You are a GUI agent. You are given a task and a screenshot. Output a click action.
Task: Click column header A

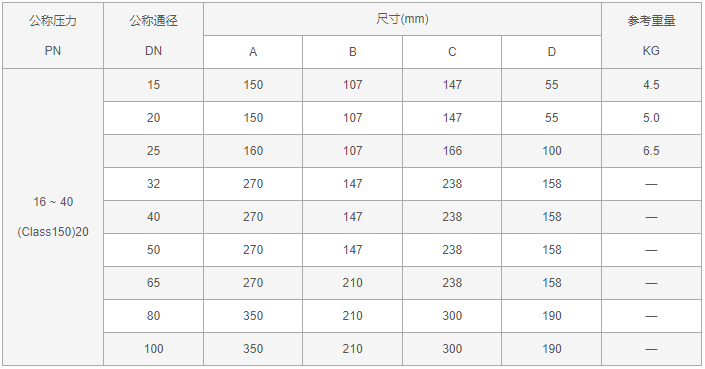253,52
